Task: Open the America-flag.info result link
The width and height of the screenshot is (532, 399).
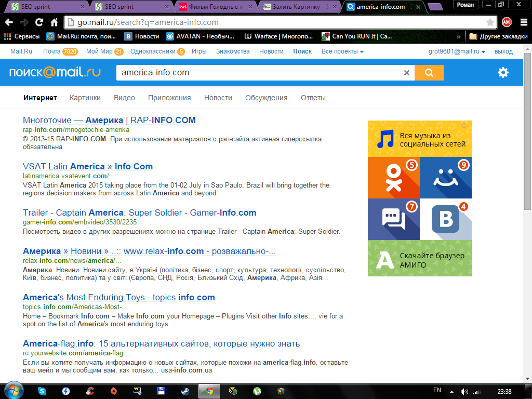Action: [161, 344]
